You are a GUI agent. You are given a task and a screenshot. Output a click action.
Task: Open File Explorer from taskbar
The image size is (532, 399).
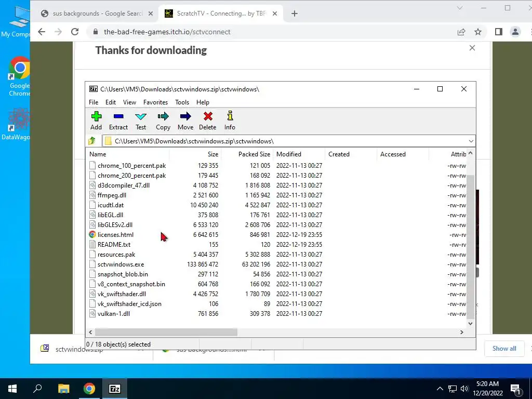click(63, 389)
